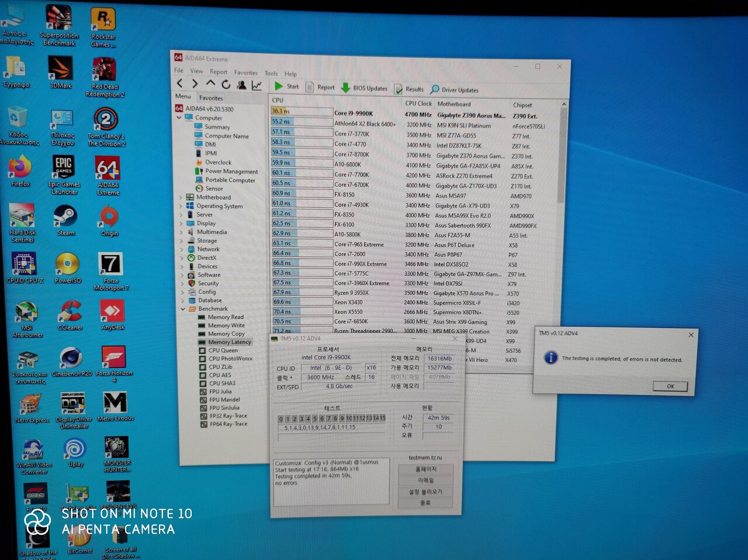
Task: Open CPUID CPU-Z desktop icon
Action: [x=25, y=268]
